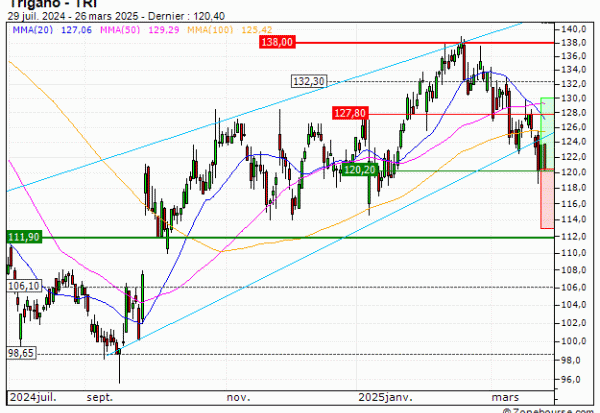Click the red 138,00 resistance label
600x413 pixels.
277,42
